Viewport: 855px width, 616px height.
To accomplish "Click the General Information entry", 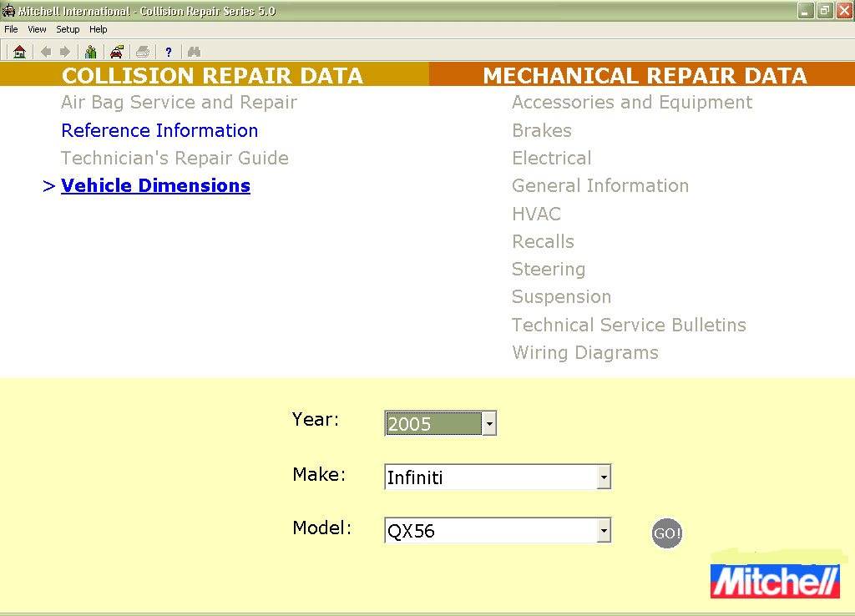I will pos(600,186).
